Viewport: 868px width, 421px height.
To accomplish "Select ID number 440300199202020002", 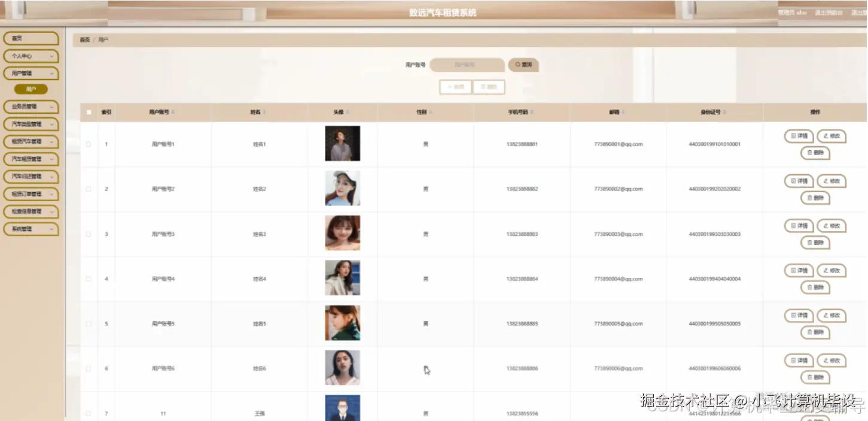I will pos(715,189).
